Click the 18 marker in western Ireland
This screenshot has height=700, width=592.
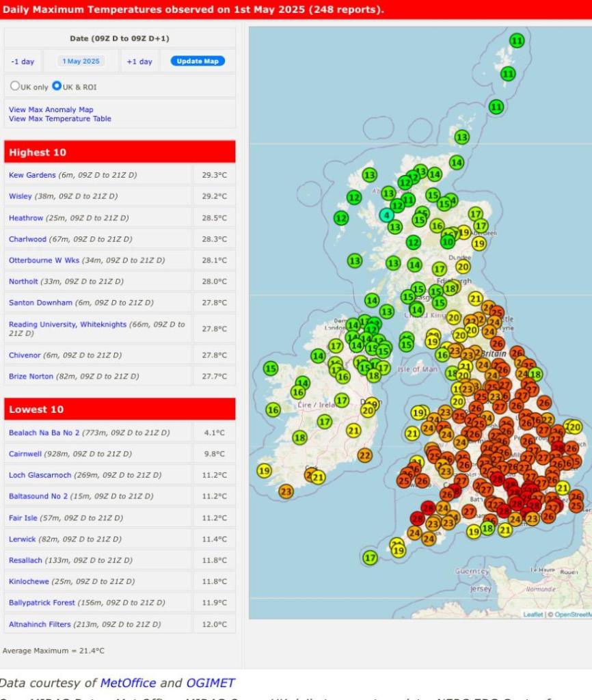coord(299,437)
